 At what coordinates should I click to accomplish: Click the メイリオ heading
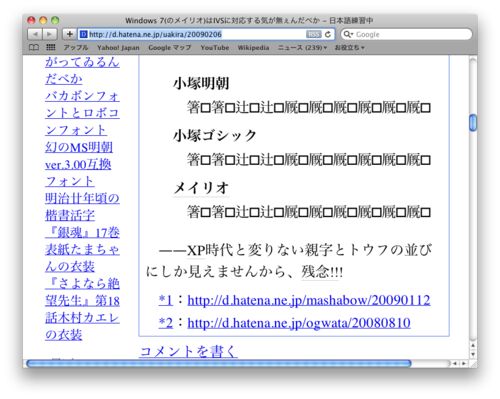pyautogui.click(x=201, y=188)
